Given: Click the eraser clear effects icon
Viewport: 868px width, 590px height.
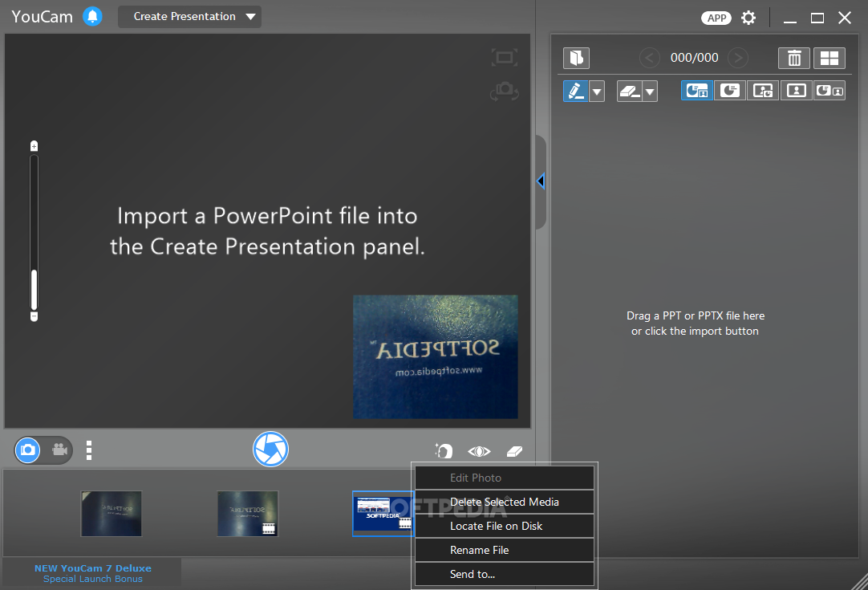Looking at the screenshot, I should 514,451.
